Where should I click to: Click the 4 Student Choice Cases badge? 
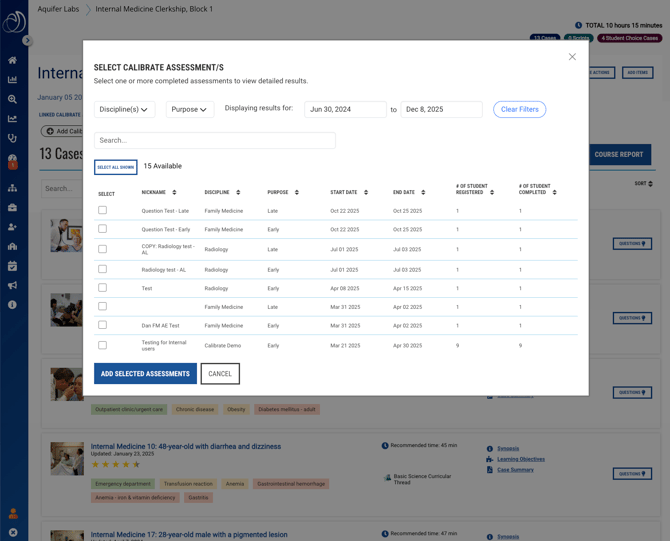coord(629,38)
